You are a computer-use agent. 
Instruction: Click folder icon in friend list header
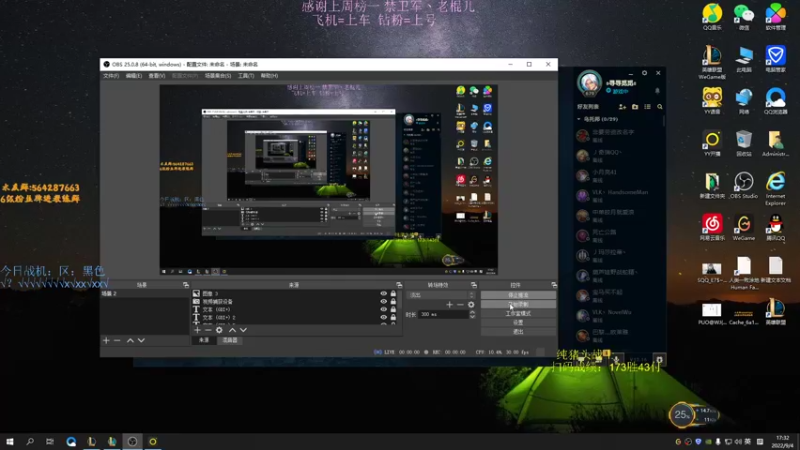click(x=635, y=107)
